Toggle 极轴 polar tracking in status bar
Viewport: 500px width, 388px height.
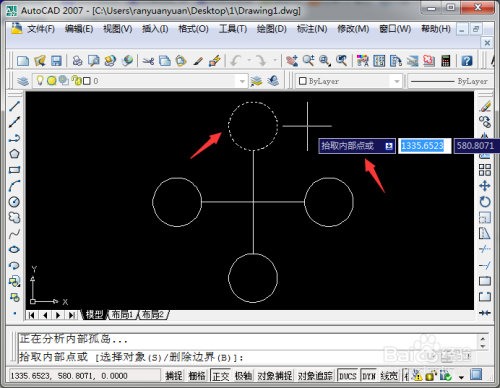[x=243, y=376]
